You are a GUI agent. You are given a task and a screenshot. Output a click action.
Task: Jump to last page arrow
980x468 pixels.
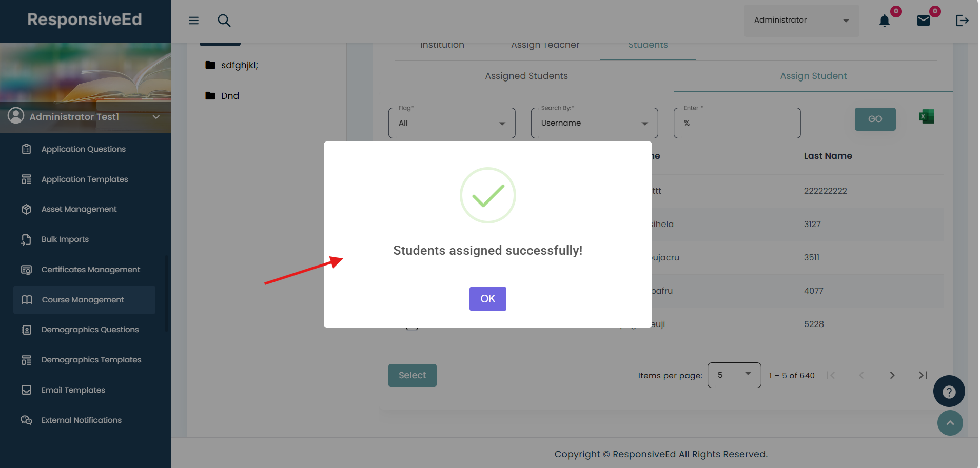pos(923,375)
